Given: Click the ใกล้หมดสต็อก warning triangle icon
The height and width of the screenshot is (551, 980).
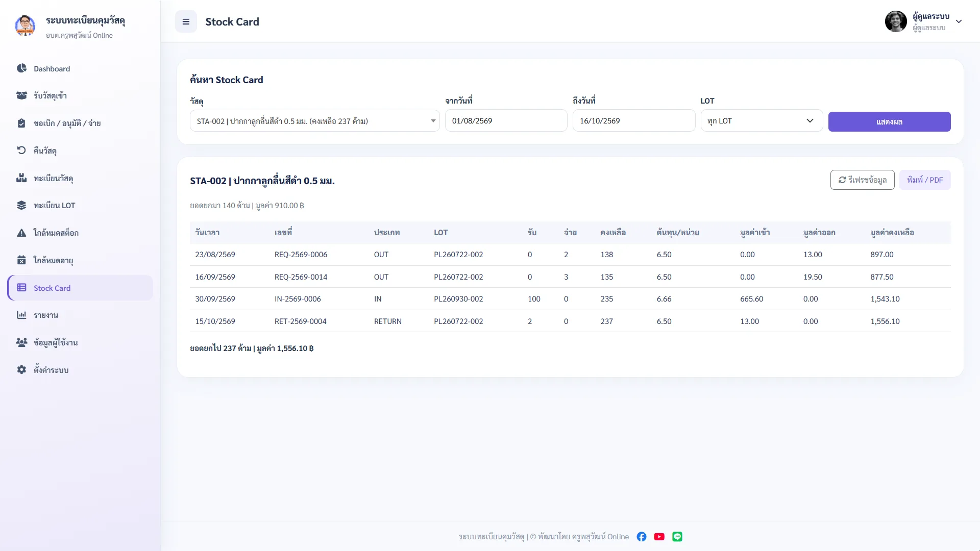Looking at the screenshot, I should click(21, 233).
